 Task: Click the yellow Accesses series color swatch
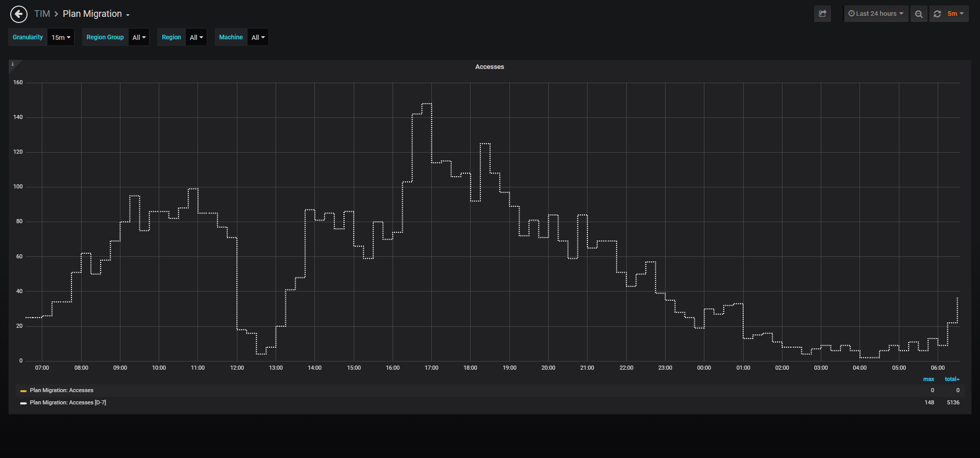(x=23, y=391)
